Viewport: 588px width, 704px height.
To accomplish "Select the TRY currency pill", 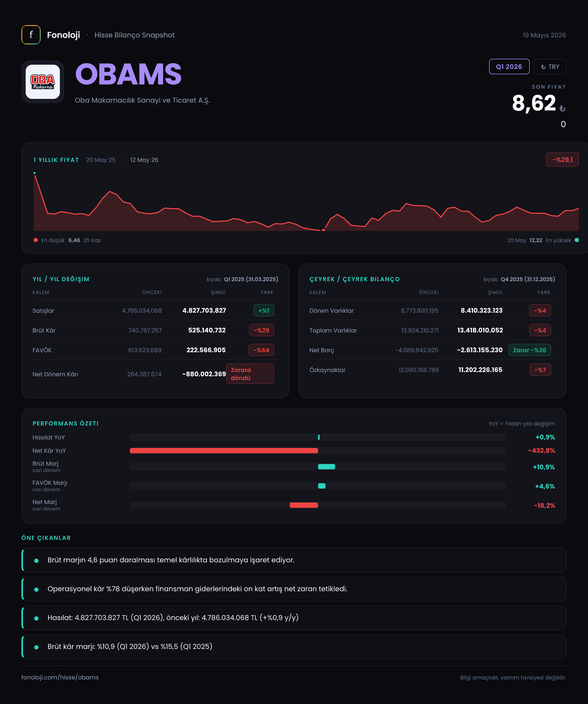I will (x=550, y=67).
